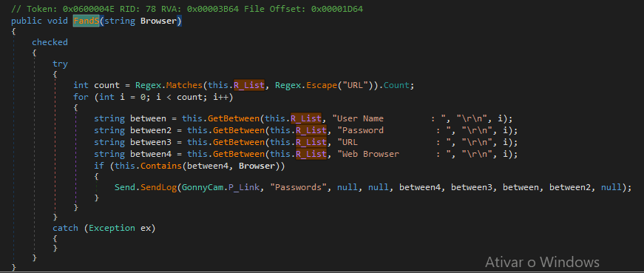Click R_List on the "Web Browser" line

[311, 154]
